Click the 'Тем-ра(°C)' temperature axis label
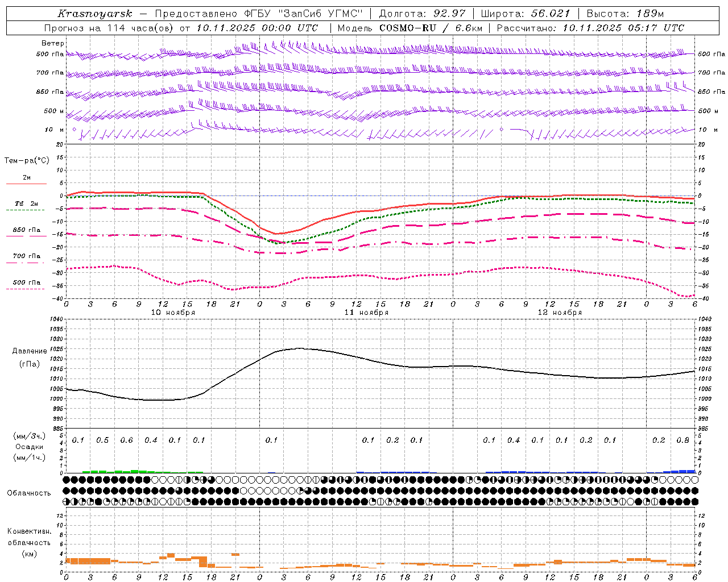This screenshot has width=728, height=582. (x=27, y=161)
